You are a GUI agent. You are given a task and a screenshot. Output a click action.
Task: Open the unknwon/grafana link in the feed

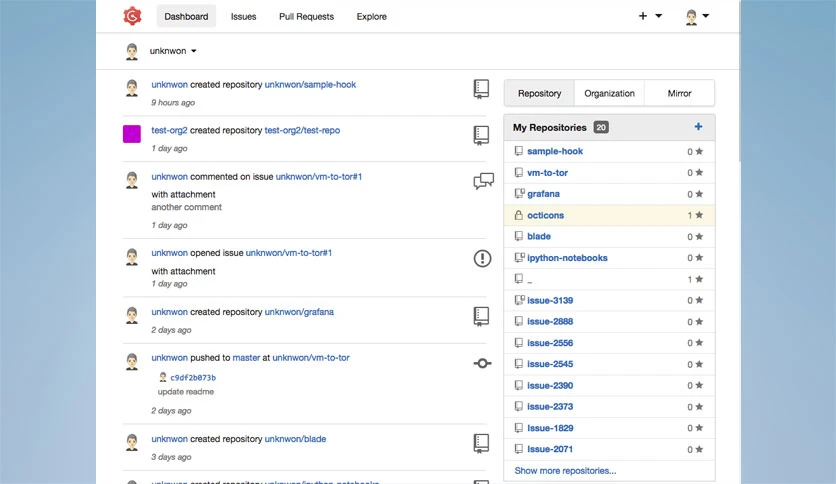(x=299, y=312)
